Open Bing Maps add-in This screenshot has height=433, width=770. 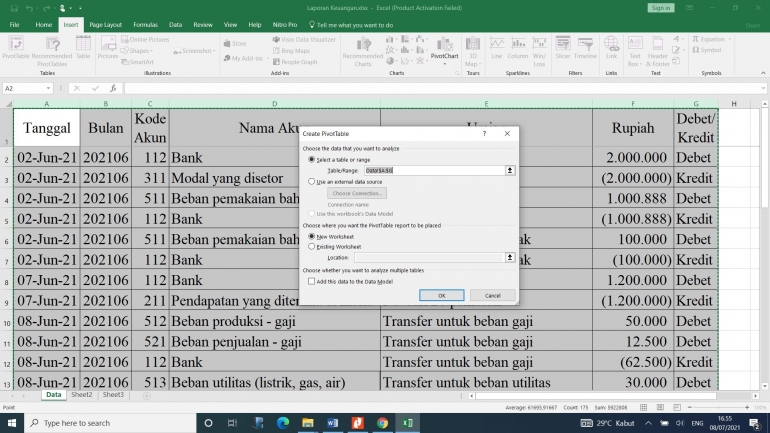pos(291,51)
